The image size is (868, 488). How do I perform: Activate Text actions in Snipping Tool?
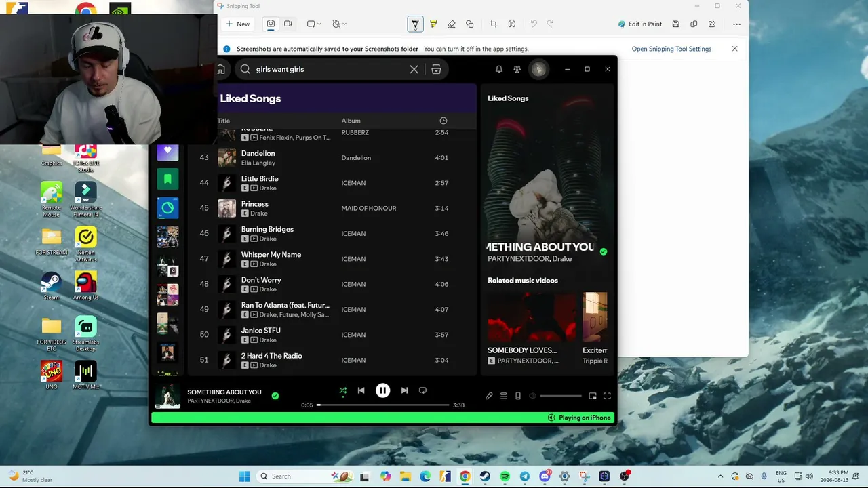tap(512, 24)
